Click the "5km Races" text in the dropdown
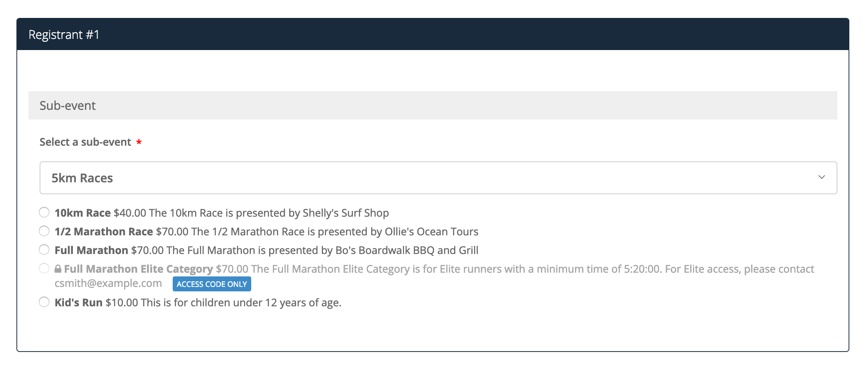868x384 pixels. pos(82,178)
